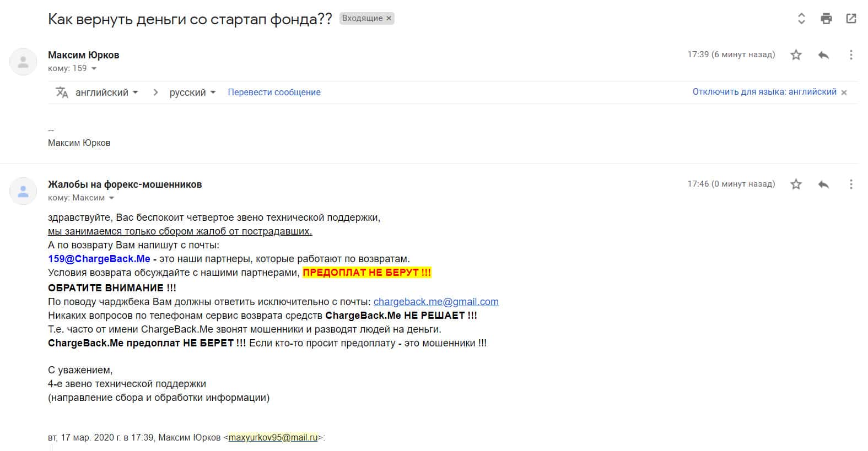
Task: Click the maxyurkov95@mail.ru address link
Action: coord(273,438)
